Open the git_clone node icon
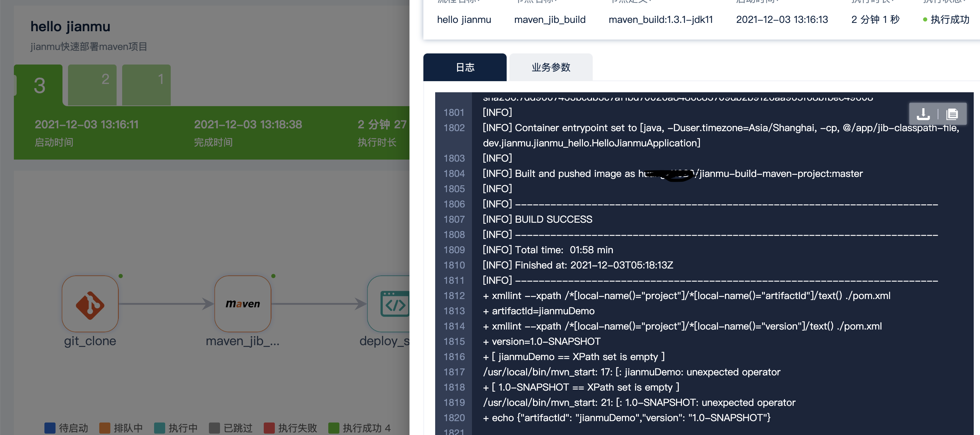Viewport: 980px width, 435px height. 90,304
